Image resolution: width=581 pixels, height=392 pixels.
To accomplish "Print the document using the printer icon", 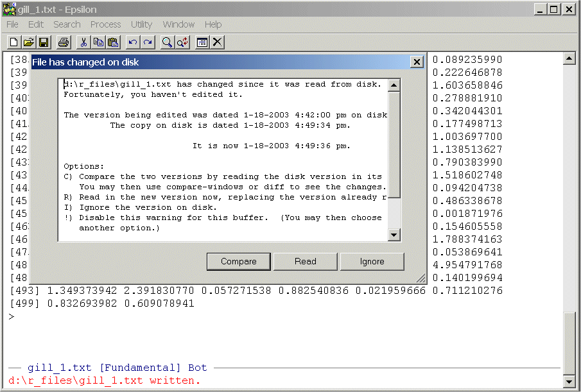I will click(x=63, y=42).
